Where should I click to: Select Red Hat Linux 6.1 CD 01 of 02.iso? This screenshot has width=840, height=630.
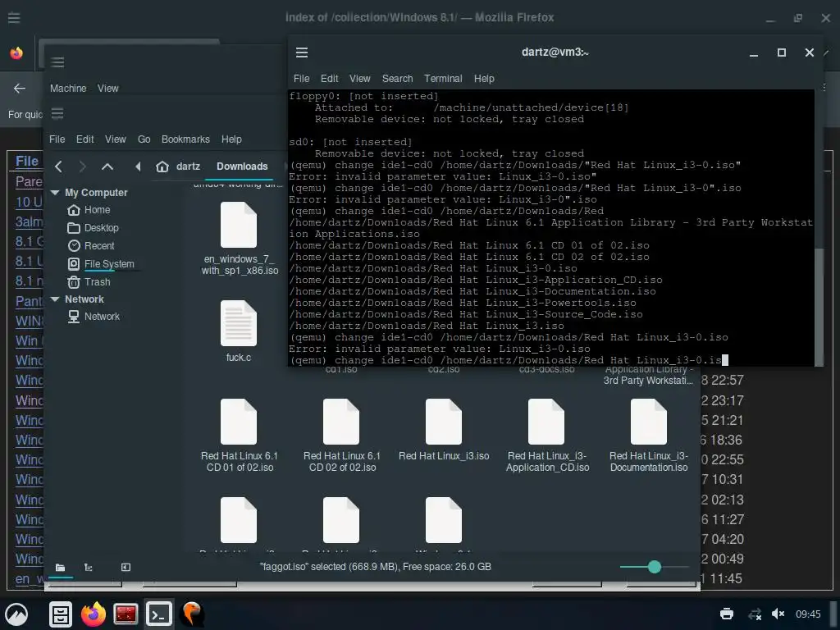(239, 435)
